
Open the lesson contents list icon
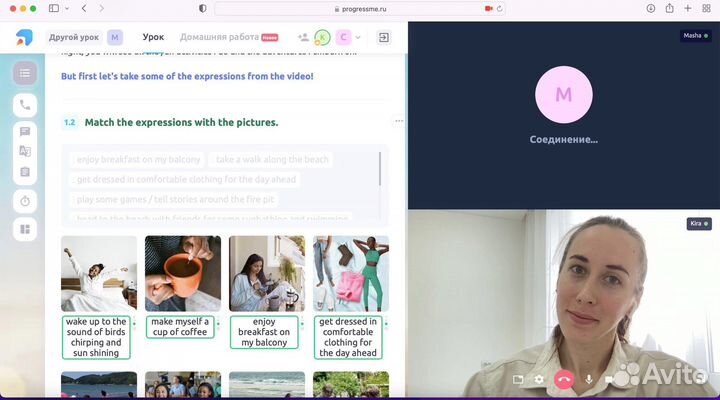tap(25, 73)
